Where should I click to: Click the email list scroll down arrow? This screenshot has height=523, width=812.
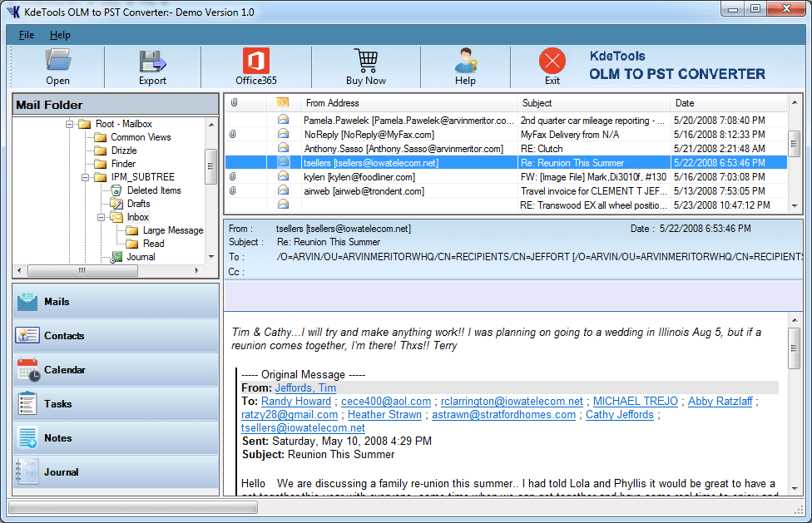click(x=795, y=206)
